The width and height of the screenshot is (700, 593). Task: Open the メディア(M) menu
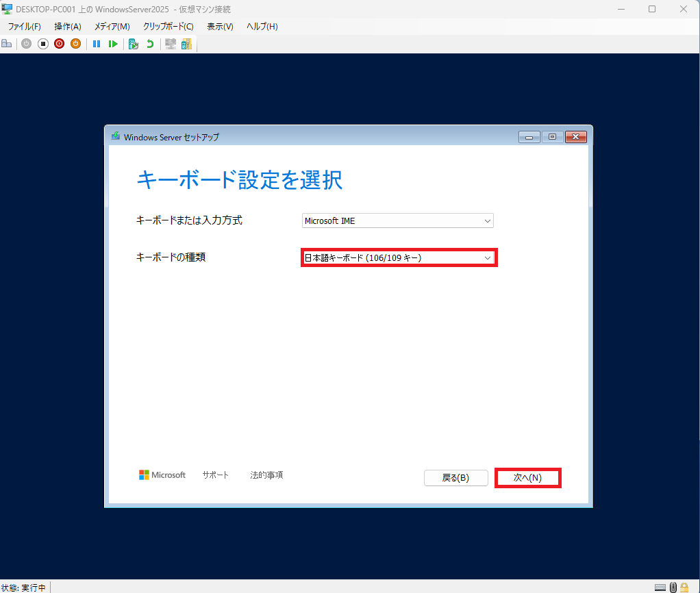[x=112, y=26]
